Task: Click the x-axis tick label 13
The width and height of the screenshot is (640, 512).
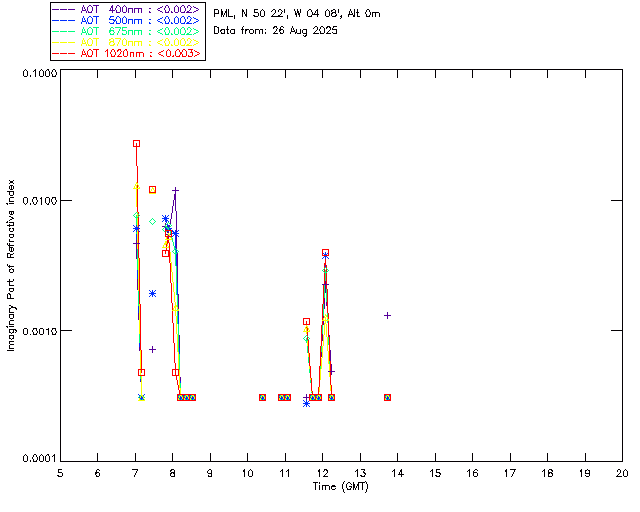Action: point(360,473)
